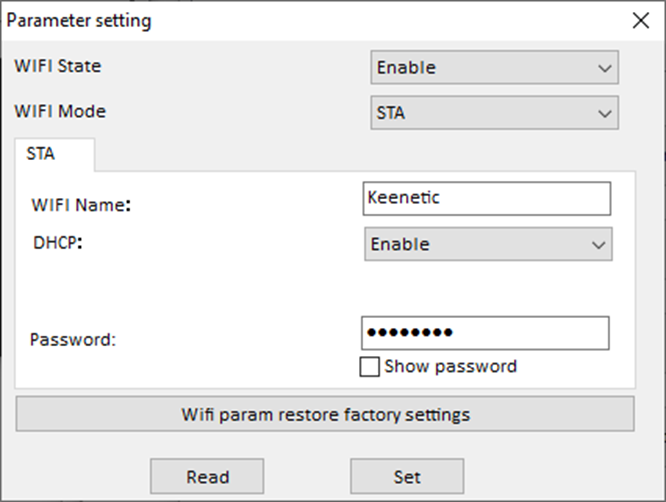Click the Password label text

[73, 339]
